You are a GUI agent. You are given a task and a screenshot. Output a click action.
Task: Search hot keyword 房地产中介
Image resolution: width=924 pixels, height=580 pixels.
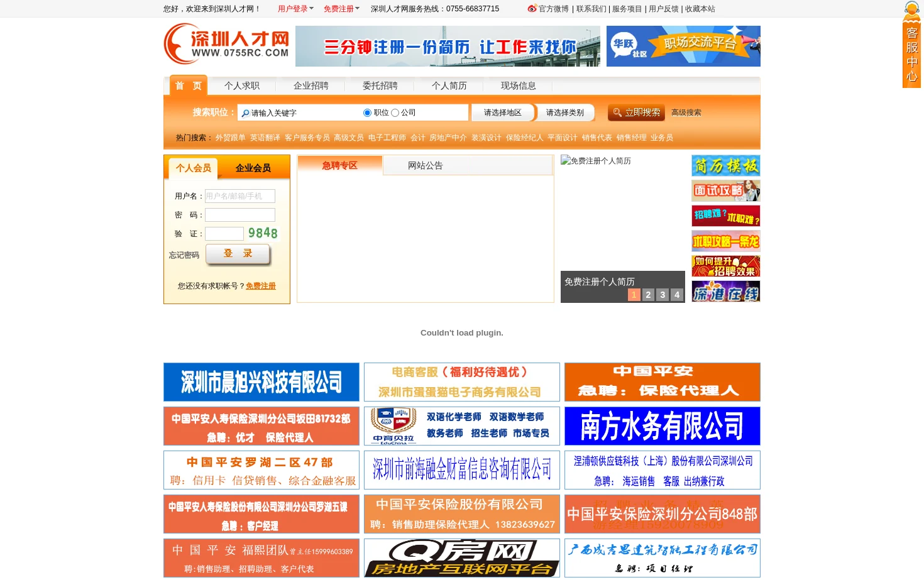pos(448,138)
